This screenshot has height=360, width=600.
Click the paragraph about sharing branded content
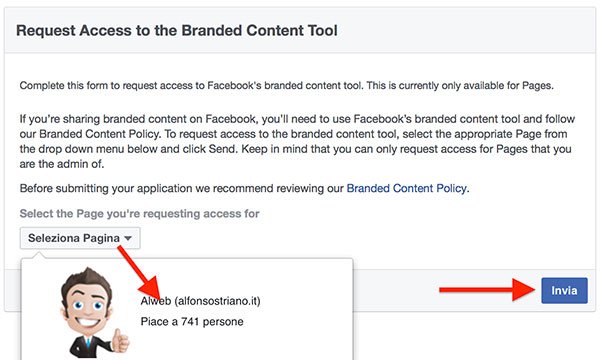click(297, 141)
